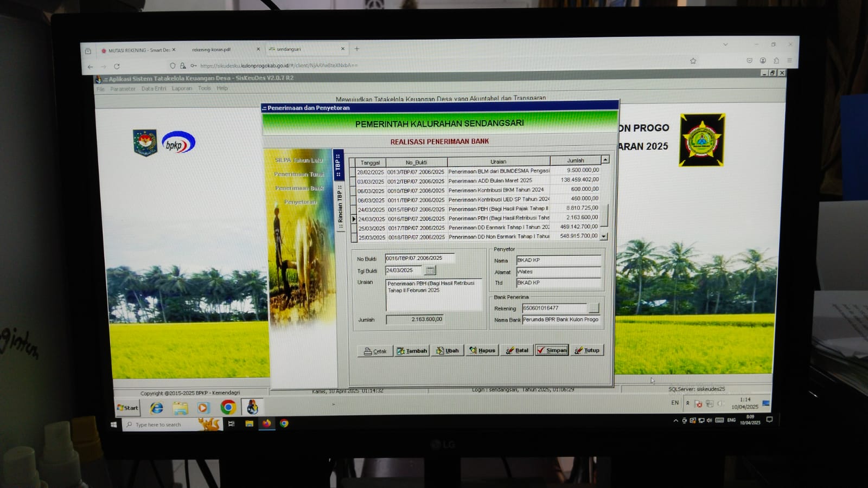
Task: Click the Penyetor Nama field
Action: pos(558,260)
